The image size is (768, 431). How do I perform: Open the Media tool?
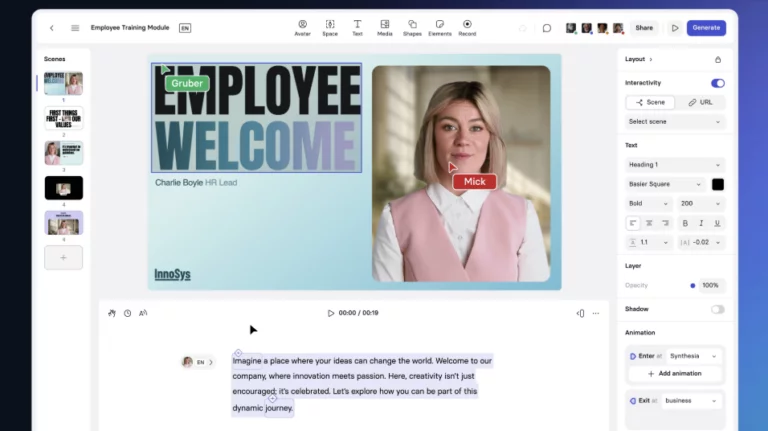(x=384, y=27)
